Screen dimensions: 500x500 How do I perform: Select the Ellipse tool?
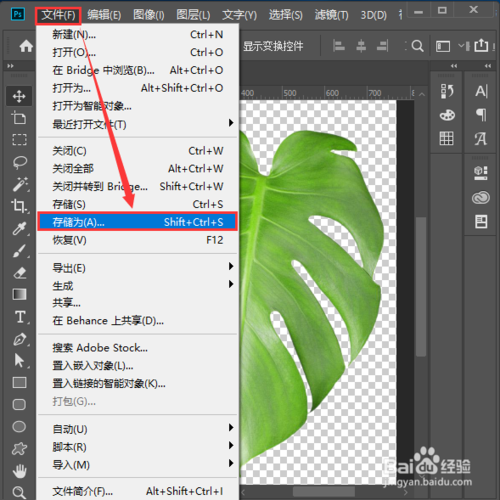click(x=19, y=426)
